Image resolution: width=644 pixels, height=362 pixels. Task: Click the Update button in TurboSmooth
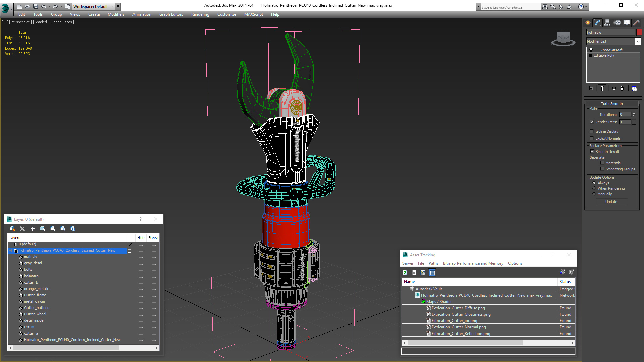point(611,202)
